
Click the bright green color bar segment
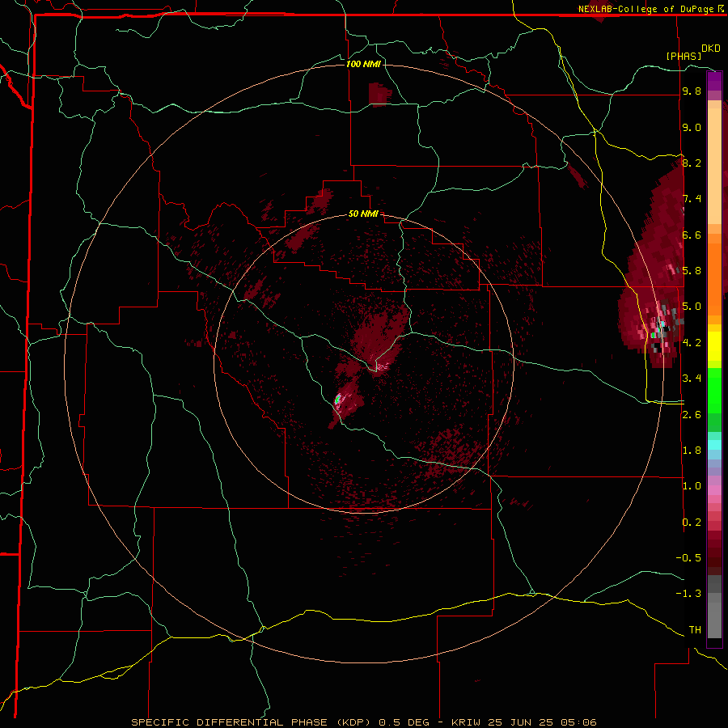(x=714, y=391)
